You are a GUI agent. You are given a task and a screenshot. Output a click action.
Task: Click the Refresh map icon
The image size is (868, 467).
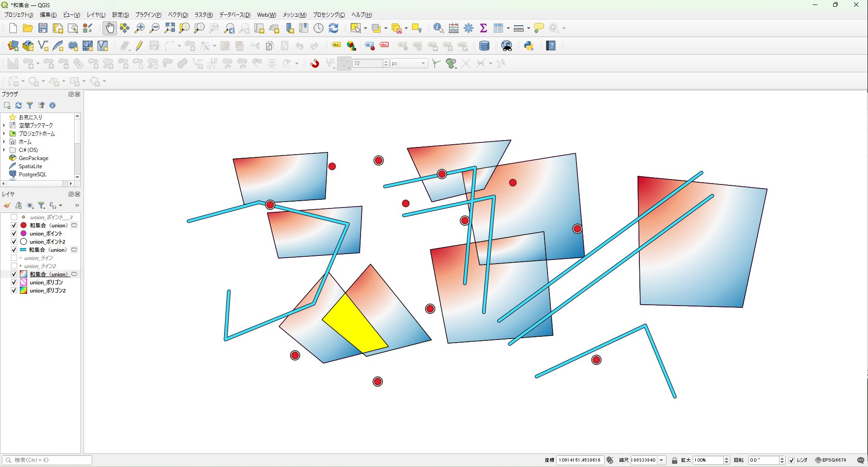tap(333, 28)
